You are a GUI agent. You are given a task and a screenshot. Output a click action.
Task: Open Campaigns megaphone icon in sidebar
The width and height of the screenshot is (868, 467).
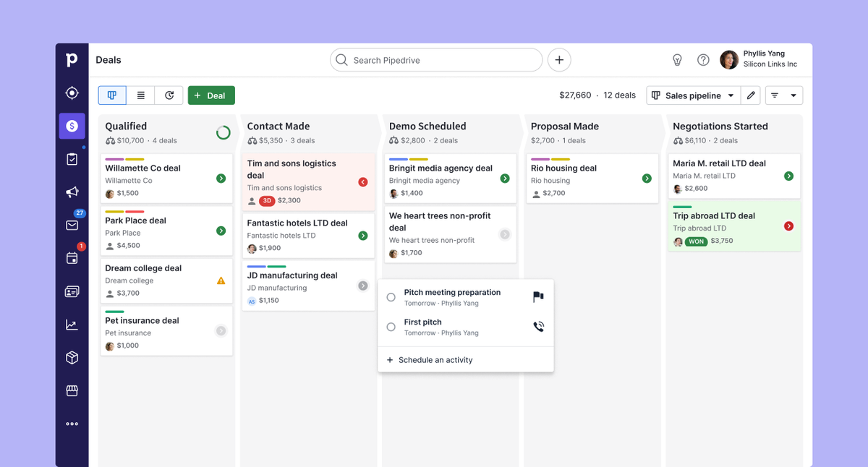pyautogui.click(x=72, y=192)
